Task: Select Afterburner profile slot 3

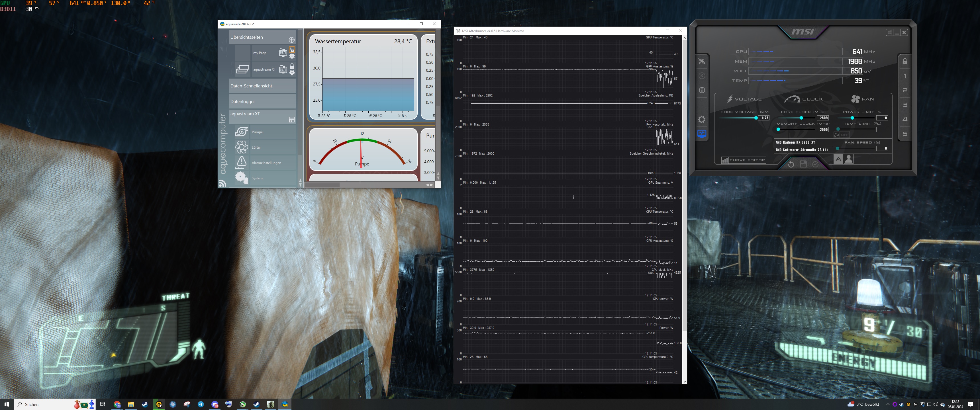Action: click(905, 104)
